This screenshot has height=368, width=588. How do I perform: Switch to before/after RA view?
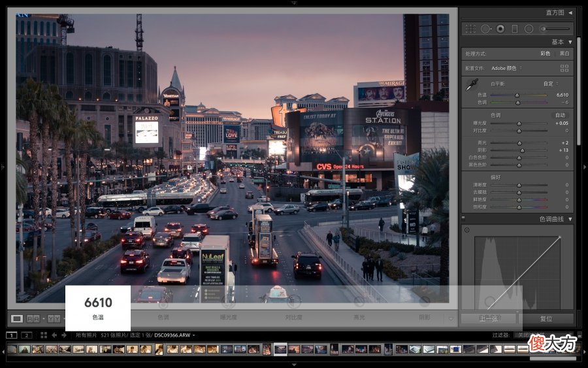[33, 318]
